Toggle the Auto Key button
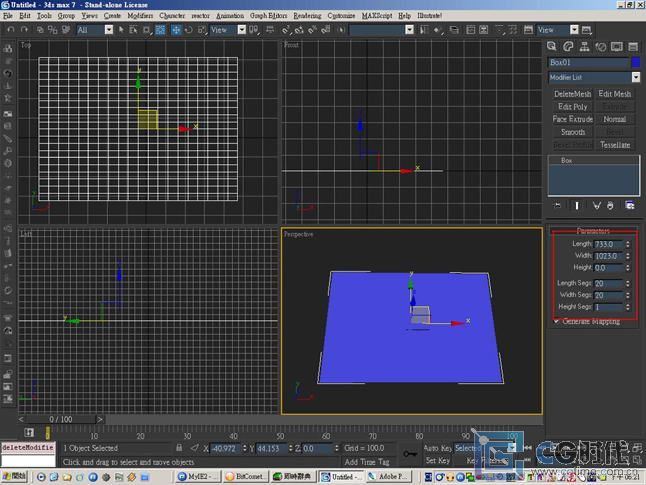Image resolution: width=646 pixels, height=485 pixels. [438, 448]
